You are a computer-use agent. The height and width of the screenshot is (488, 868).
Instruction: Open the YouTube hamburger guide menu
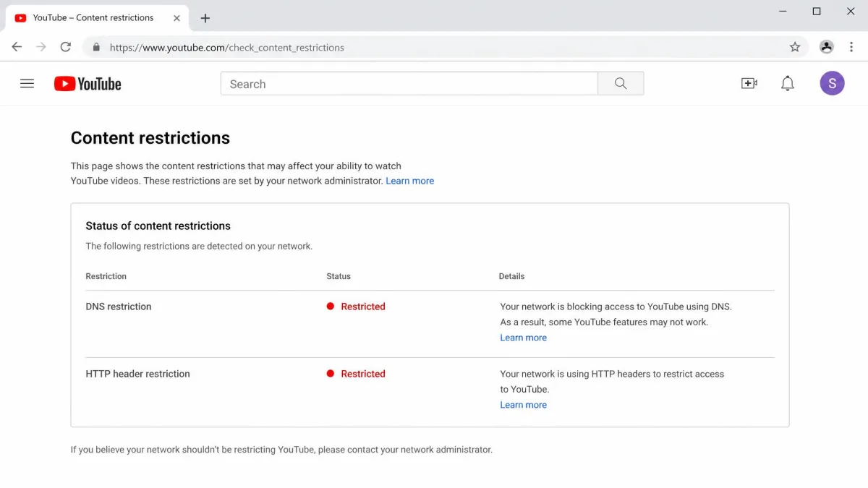point(27,84)
